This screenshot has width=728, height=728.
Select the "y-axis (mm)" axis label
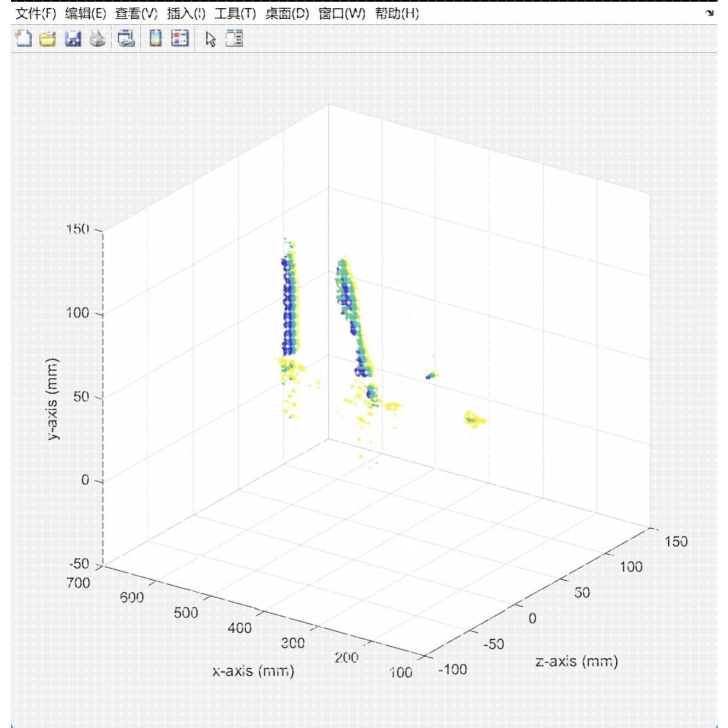pos(52,399)
